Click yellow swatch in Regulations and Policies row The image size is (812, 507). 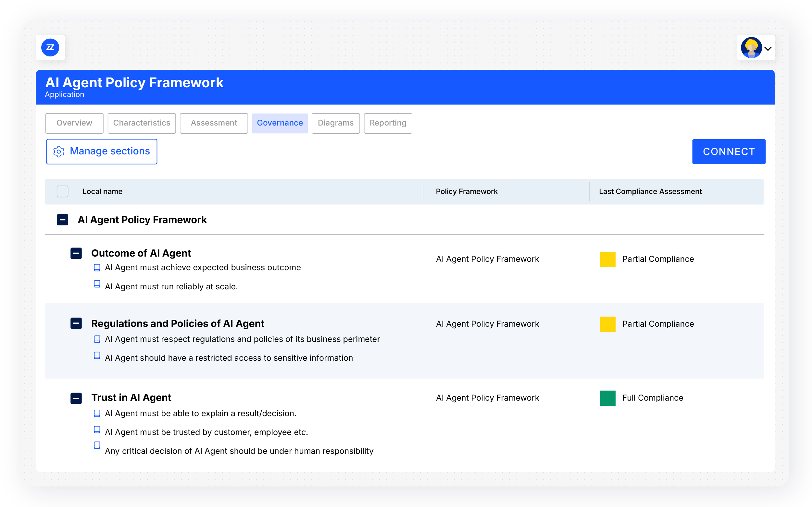pos(608,324)
